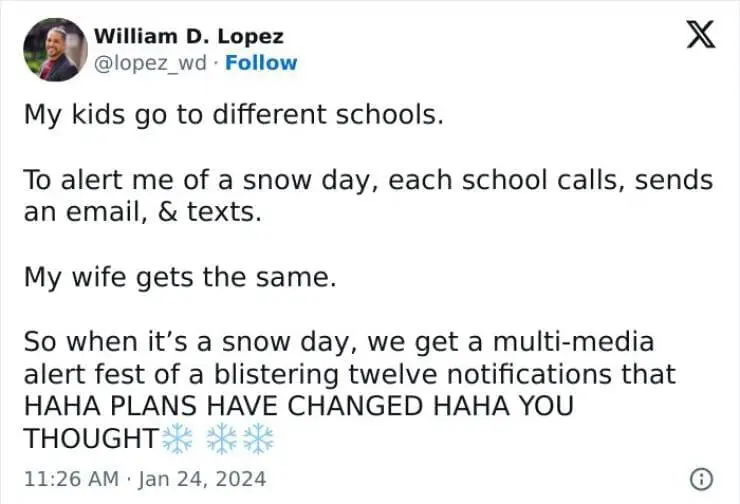Click the William D. Lopez display name
Screen dimensions: 740x504
coord(188,36)
